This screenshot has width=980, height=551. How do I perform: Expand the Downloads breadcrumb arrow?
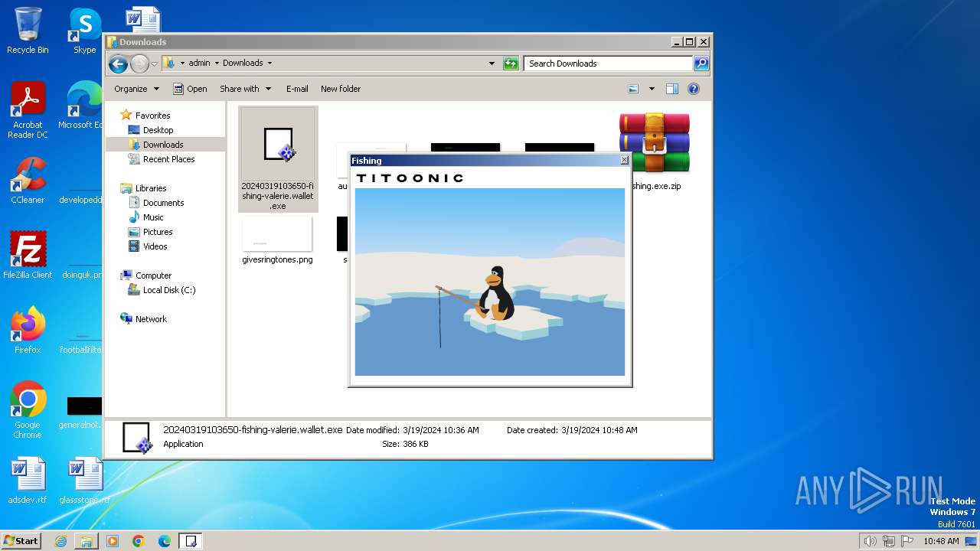269,64
